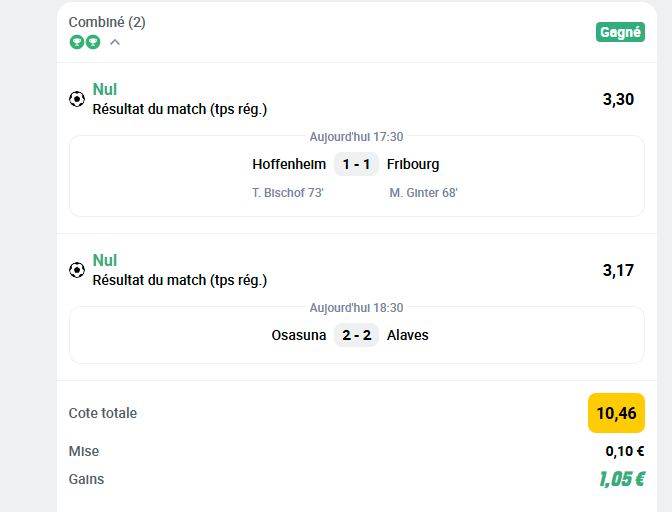Open the first Nul selection label
Viewport: 672px width, 512px height.
coord(105,89)
